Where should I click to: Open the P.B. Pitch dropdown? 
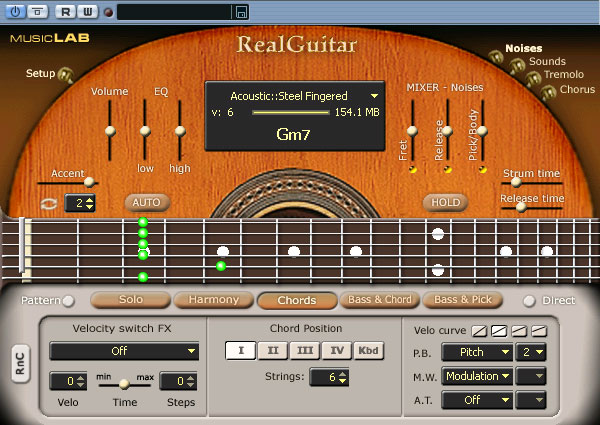click(x=477, y=352)
